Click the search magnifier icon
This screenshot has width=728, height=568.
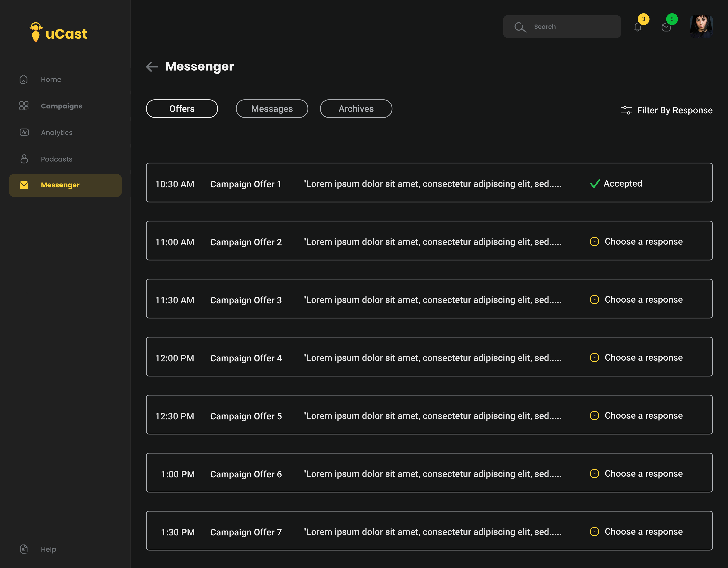tap(520, 27)
